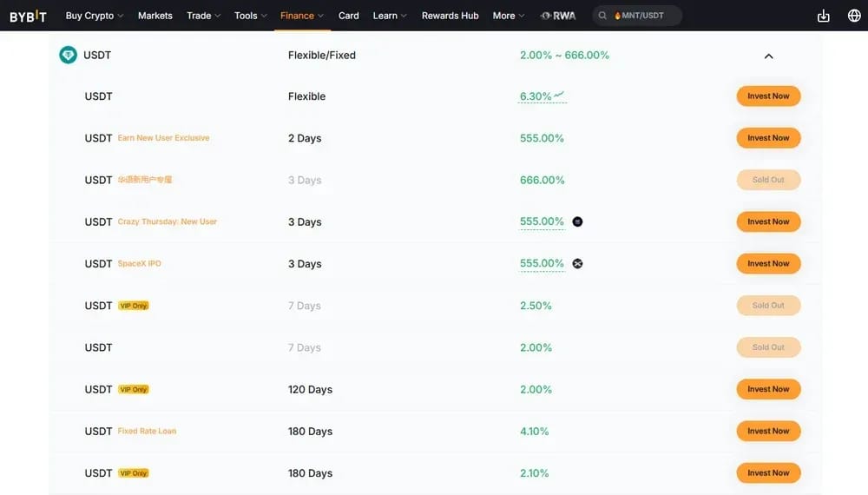The height and width of the screenshot is (495, 868).
Task: Click VIP Only badge in 180 Days 2.10% row
Action: [134, 473]
